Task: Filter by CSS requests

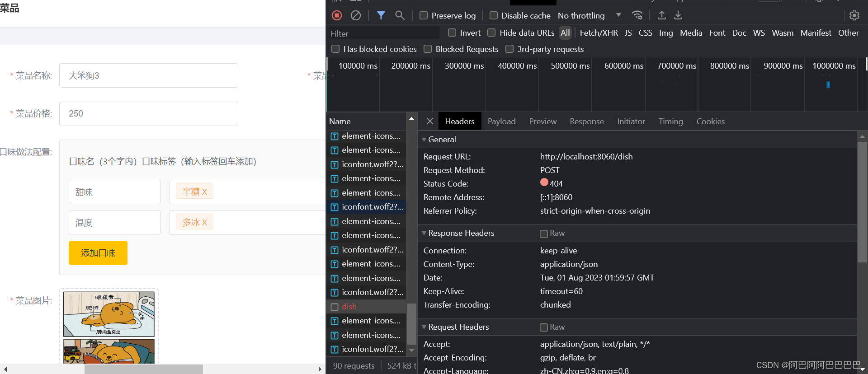Action: click(x=645, y=33)
